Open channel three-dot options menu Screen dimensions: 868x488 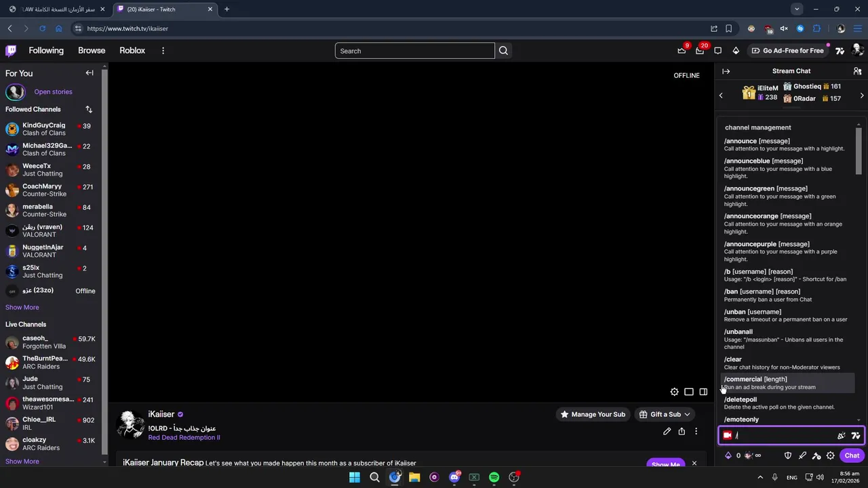(x=696, y=431)
